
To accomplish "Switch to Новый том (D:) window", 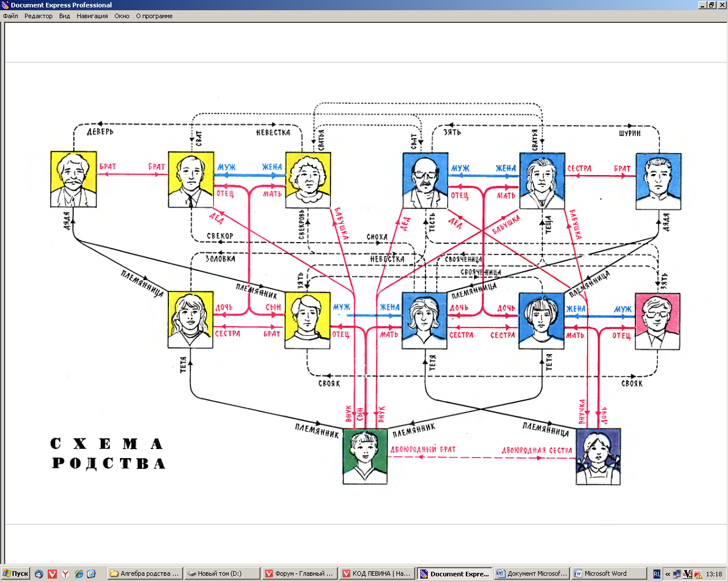I will pos(222,573).
